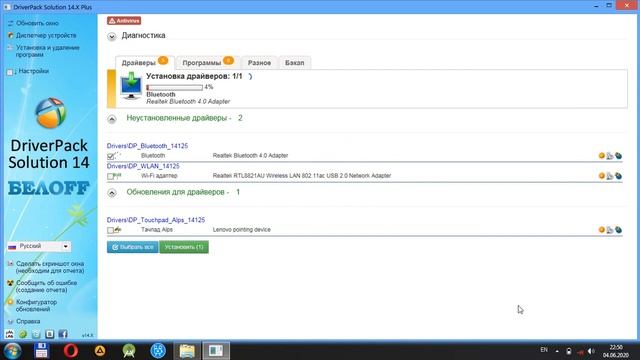Check the Wi-Fi адаптер driver checkbox
Viewport: 640px width, 360px height.
(x=111, y=176)
